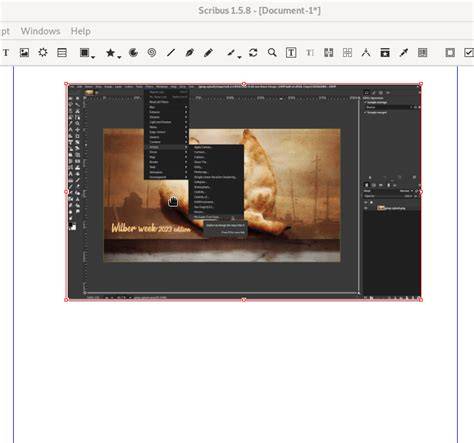474x443 pixels.
Task: Click the top-right frame resize handle
Action: (421, 84)
